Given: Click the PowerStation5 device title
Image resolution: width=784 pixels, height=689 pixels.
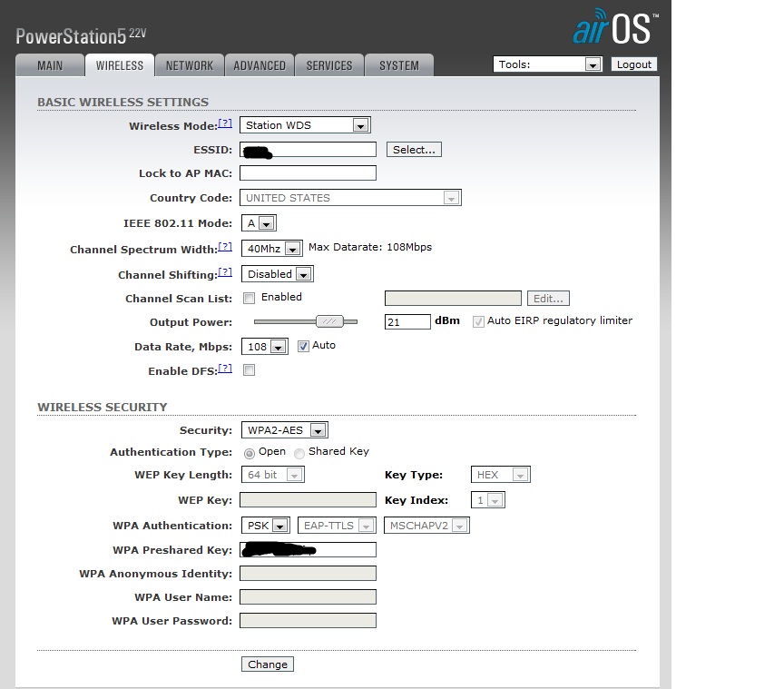Looking at the screenshot, I should pos(81,35).
